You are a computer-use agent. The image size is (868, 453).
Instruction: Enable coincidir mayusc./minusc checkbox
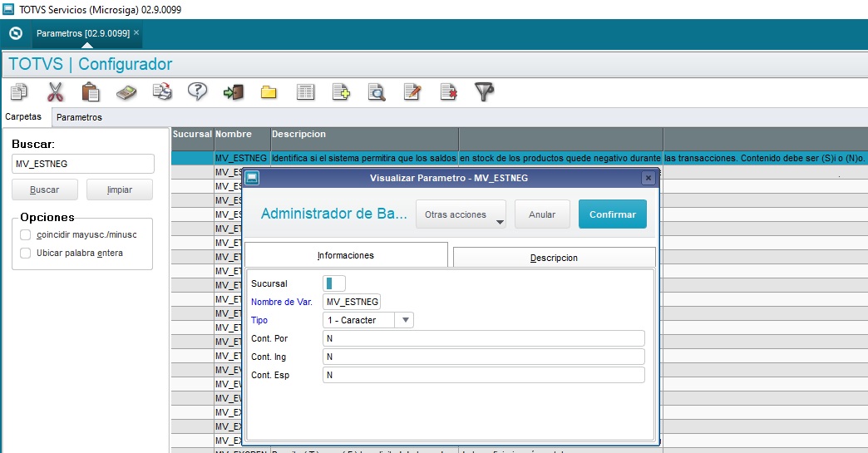pos(26,234)
